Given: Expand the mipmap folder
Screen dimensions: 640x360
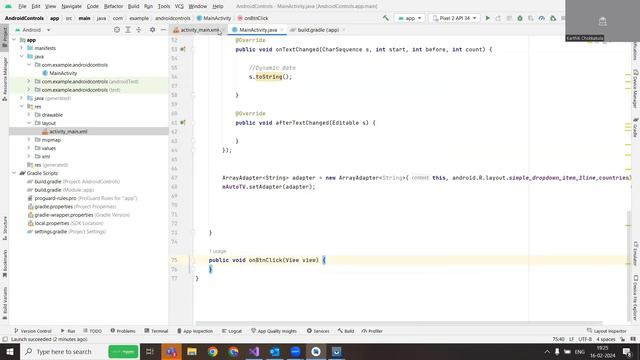Looking at the screenshot, I should pos(29,140).
